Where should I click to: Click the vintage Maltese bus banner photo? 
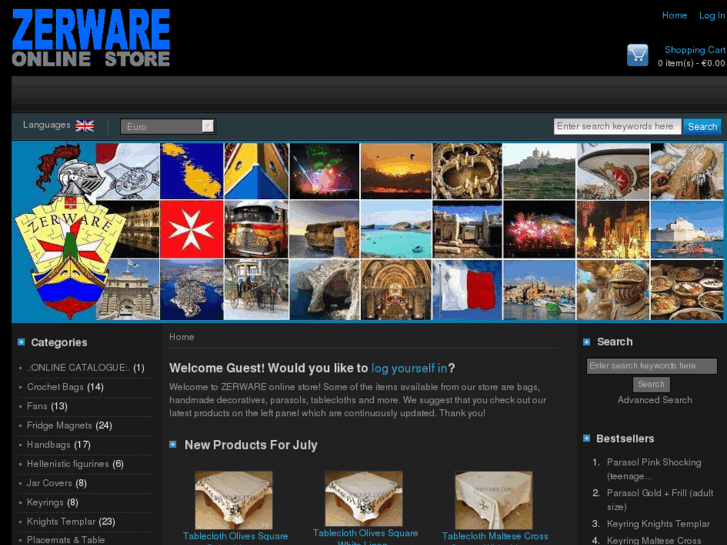256,229
